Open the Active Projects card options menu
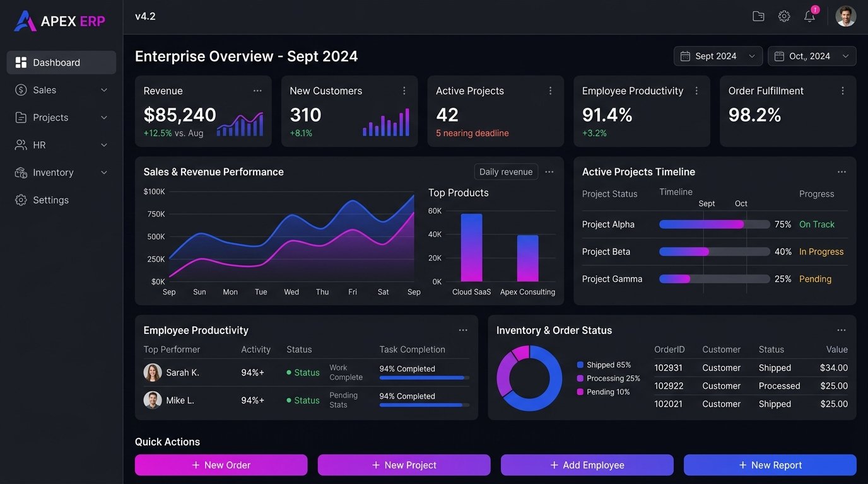The height and width of the screenshot is (484, 868). 551,91
